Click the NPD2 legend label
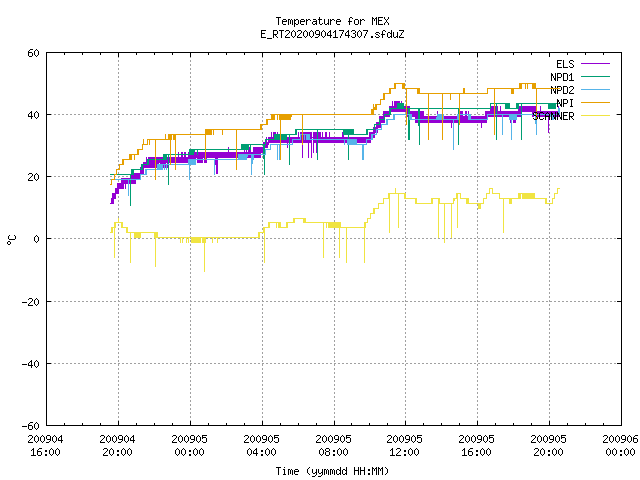Screen dimensions: 640x480 (x=562, y=90)
